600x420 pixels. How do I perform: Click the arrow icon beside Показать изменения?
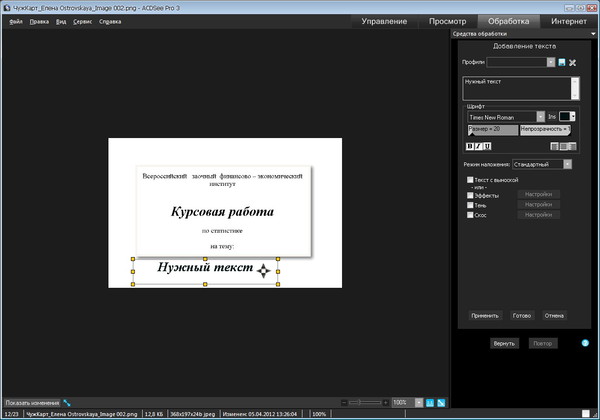click(x=67, y=403)
